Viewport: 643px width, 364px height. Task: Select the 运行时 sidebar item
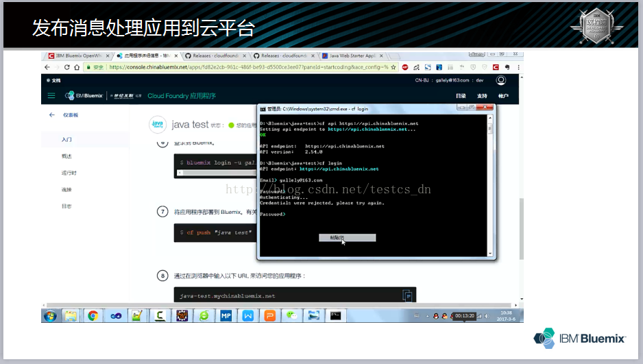point(69,173)
